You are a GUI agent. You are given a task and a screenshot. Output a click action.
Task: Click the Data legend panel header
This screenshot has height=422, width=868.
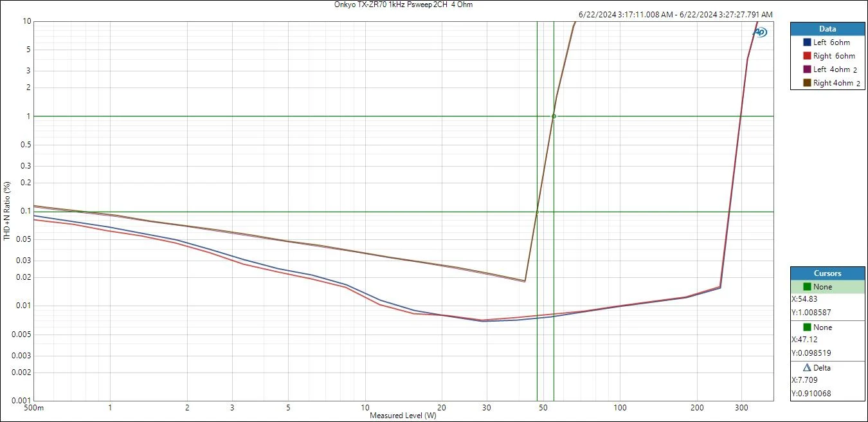point(827,29)
